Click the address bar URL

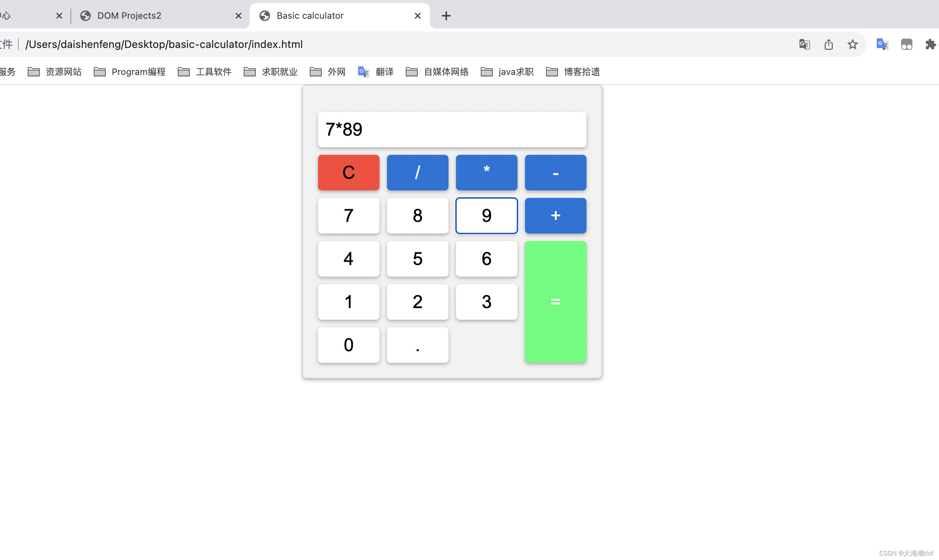(x=164, y=45)
